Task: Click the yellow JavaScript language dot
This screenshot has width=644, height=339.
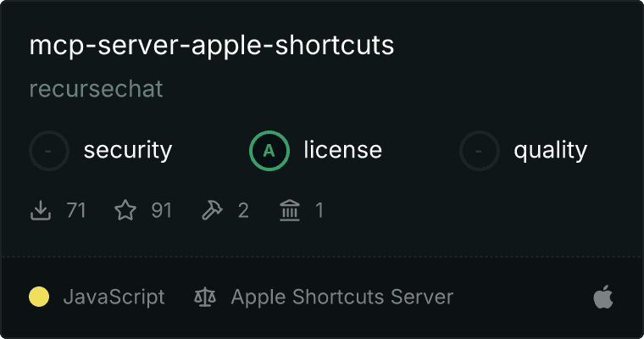Action: tap(39, 297)
